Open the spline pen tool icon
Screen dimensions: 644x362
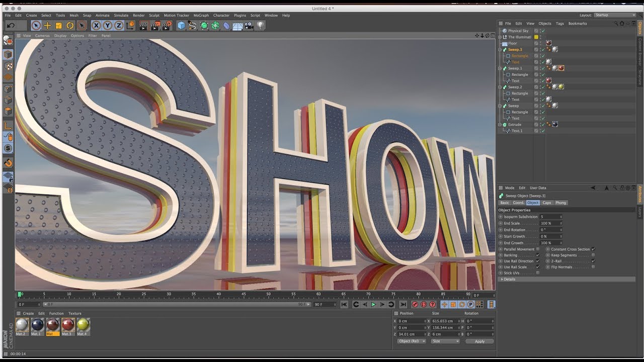pyautogui.click(x=192, y=26)
